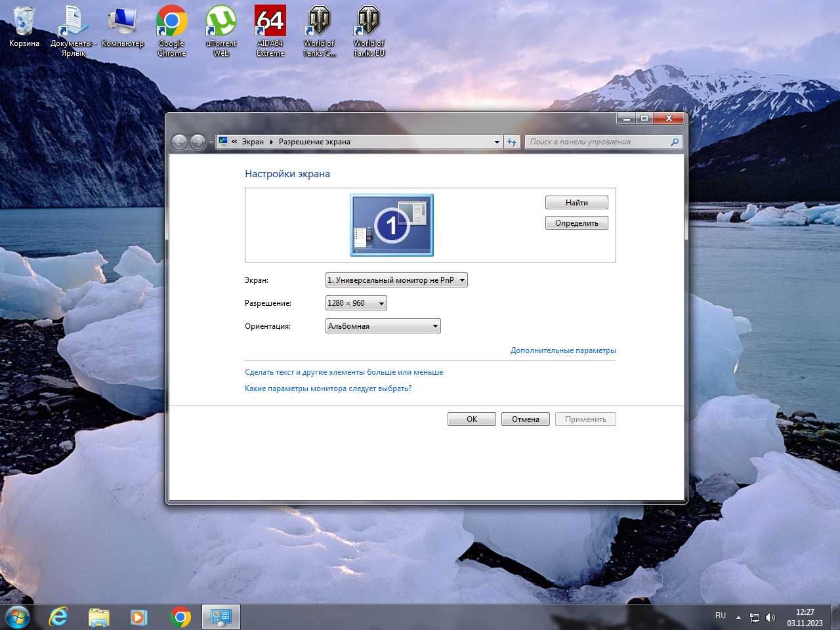
Task: Click Show Desktop strip at taskbar end
Action: coord(835,617)
